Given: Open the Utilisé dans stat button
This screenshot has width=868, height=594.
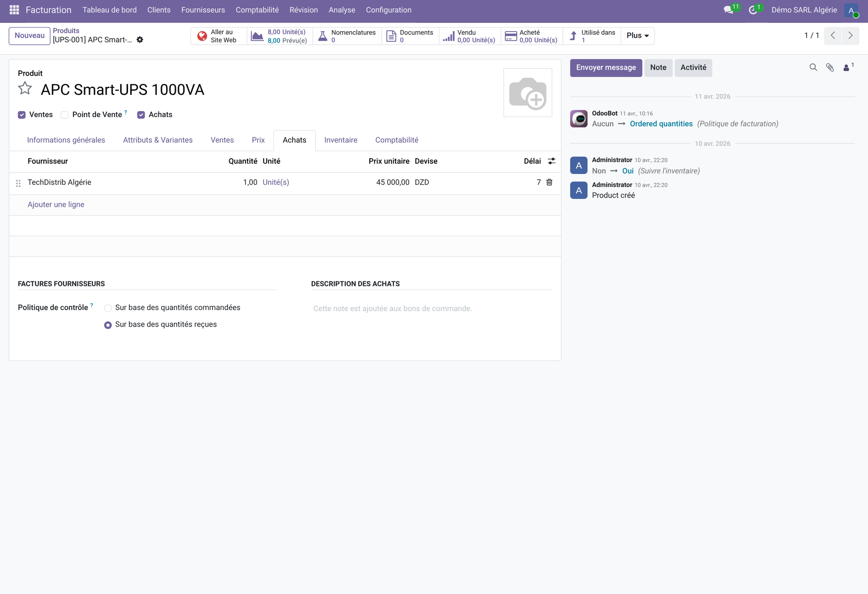Looking at the screenshot, I should point(592,36).
